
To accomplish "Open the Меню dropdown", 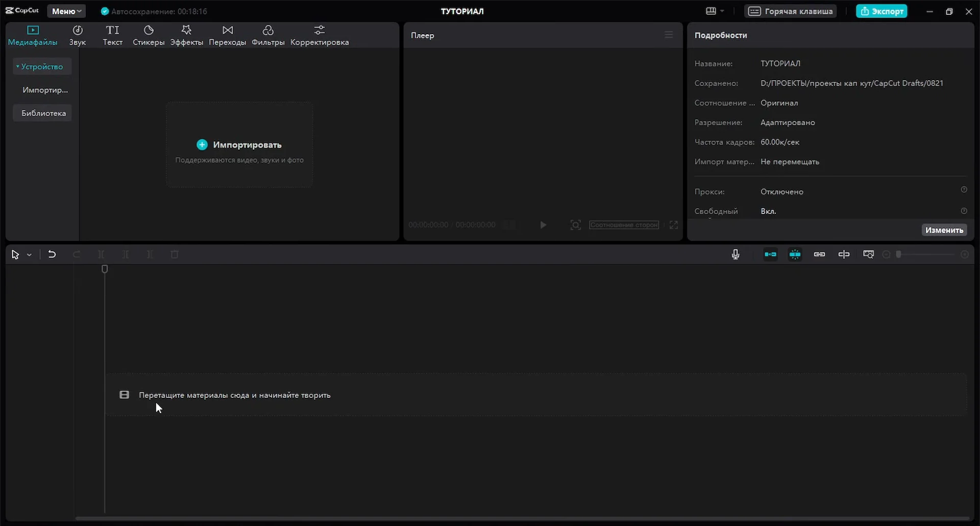I will point(66,11).
